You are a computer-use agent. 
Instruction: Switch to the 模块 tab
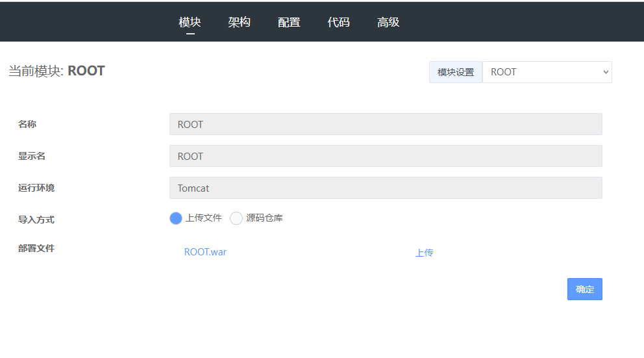pos(190,22)
